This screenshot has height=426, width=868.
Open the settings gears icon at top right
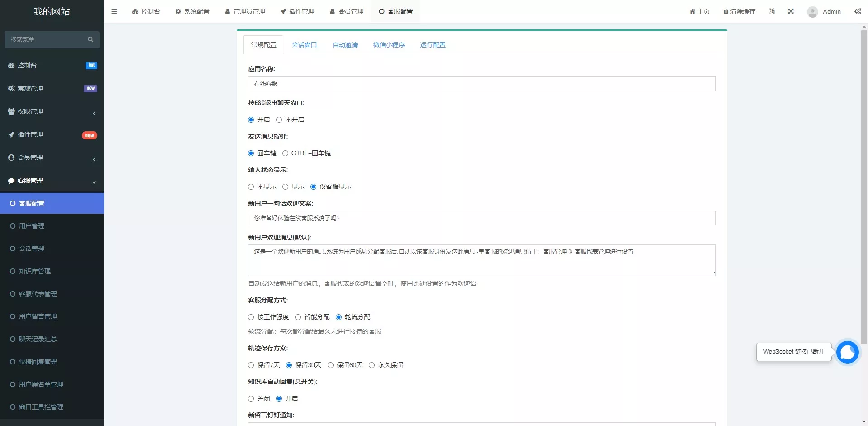coord(858,11)
